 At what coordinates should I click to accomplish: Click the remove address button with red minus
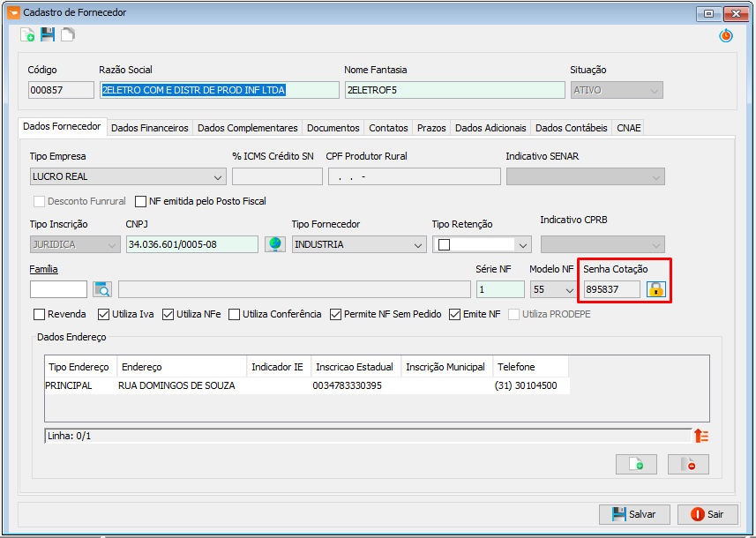(688, 464)
